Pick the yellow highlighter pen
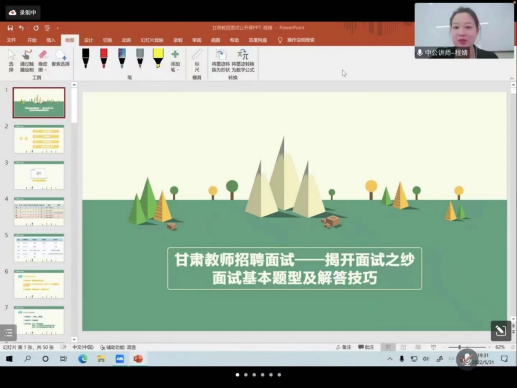 [158, 58]
